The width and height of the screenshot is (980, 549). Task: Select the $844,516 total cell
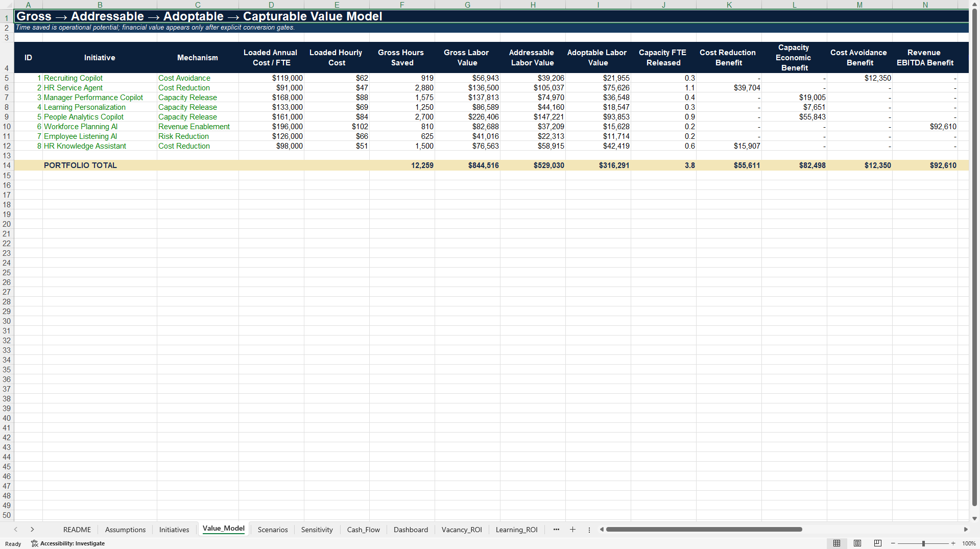tap(467, 165)
